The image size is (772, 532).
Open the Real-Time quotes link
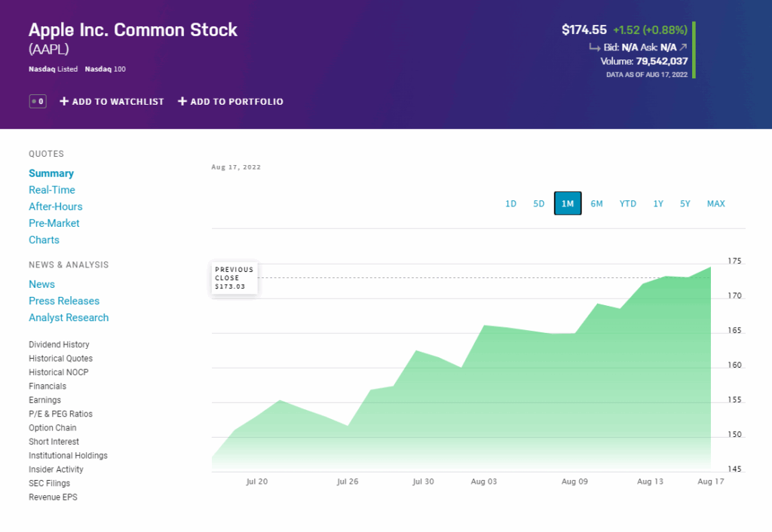[52, 190]
